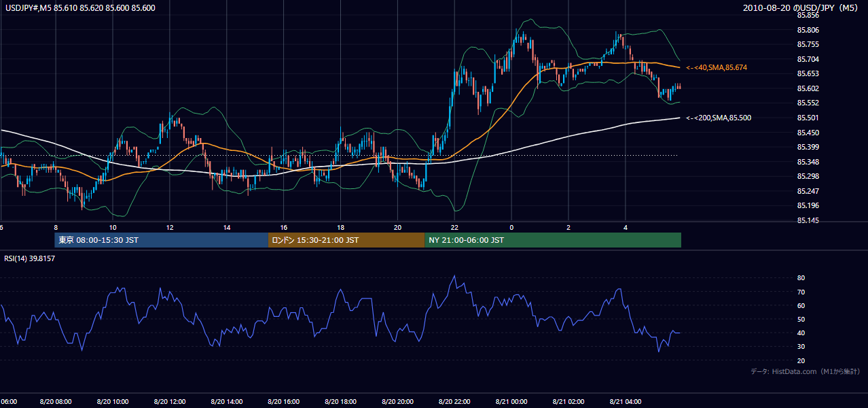
Task: Click price axis label 85.755
Action: 808,44
